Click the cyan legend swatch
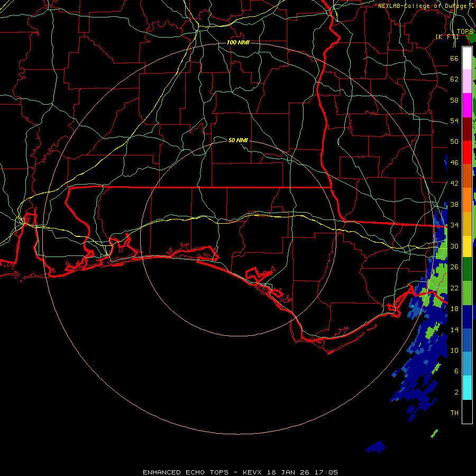476x476 pixels. pos(467,388)
